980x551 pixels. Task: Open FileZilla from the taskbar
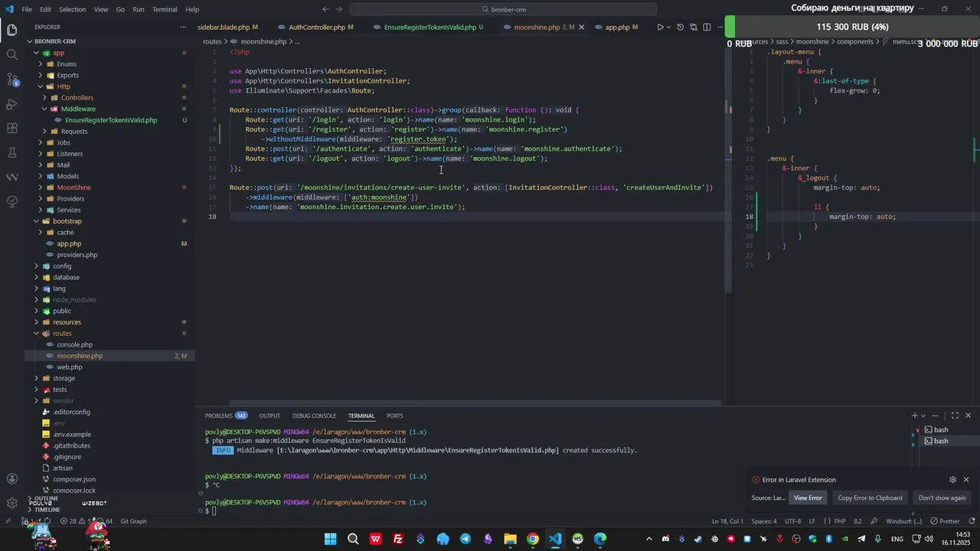click(x=398, y=539)
